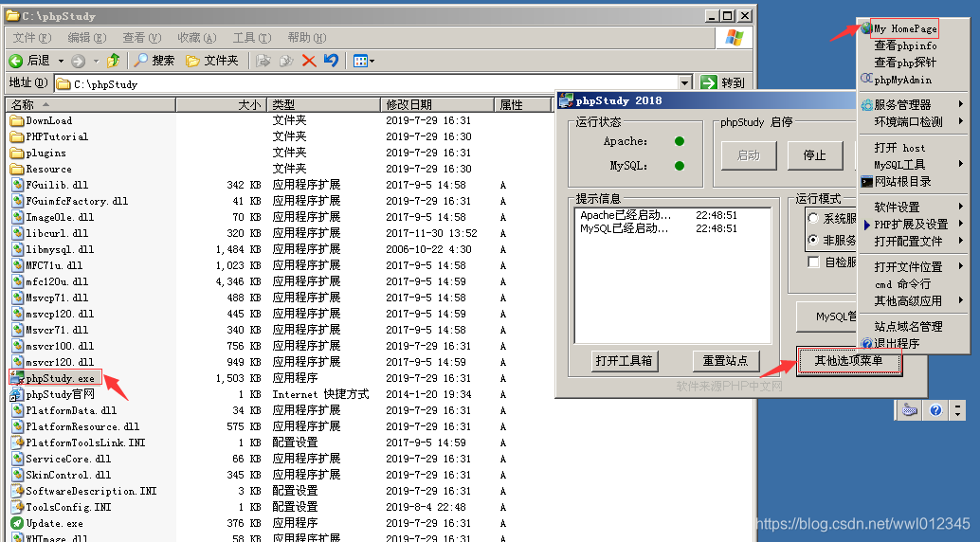Click the 停止 stop button in phpStudy
Image resolution: width=980 pixels, height=542 pixels.
[x=814, y=155]
